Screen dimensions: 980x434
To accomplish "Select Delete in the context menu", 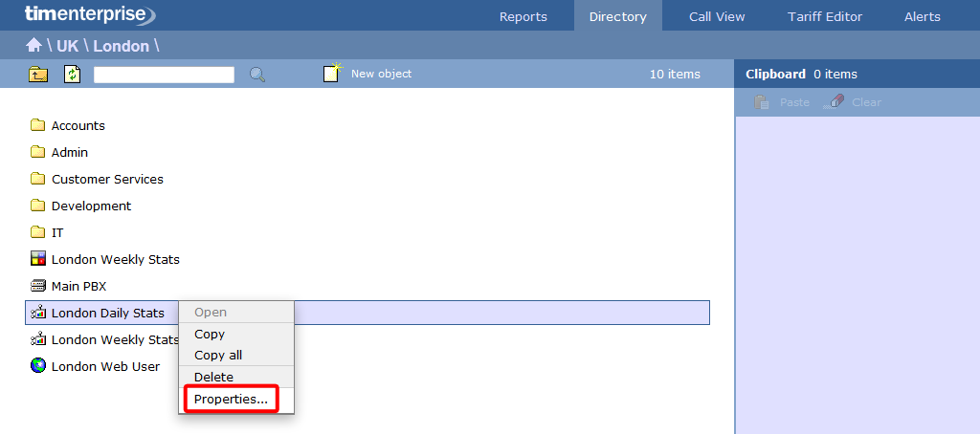I will 213,377.
